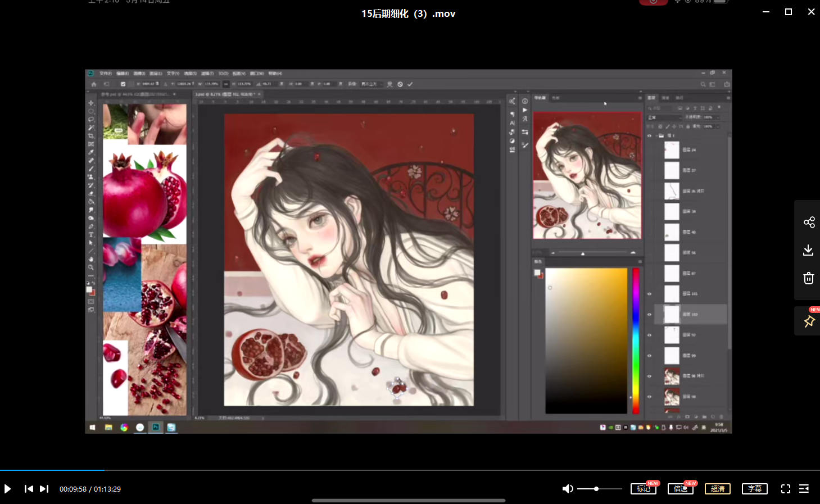This screenshot has height=504, width=820.
Task: Open the 文件 menu in Photoshop
Action: coord(106,74)
